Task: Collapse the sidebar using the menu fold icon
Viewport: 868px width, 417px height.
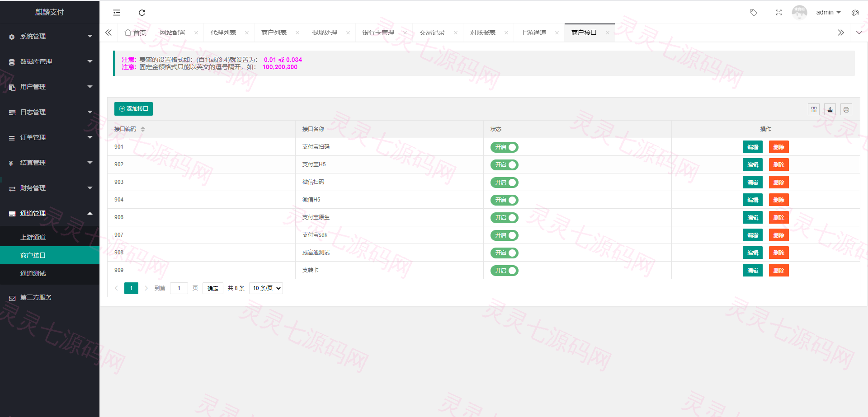Action: tap(117, 13)
